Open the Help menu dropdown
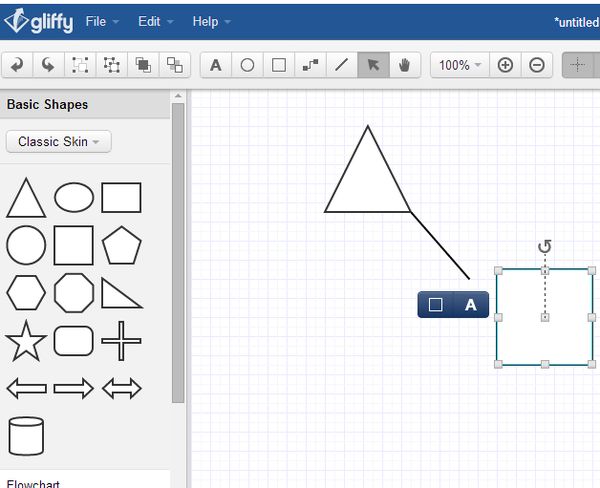 pos(211,21)
